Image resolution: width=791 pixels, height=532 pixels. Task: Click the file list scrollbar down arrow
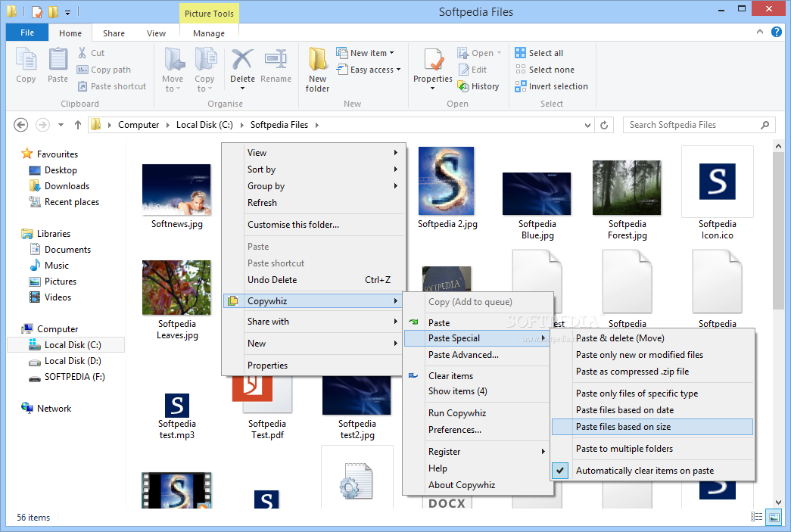pos(778,502)
